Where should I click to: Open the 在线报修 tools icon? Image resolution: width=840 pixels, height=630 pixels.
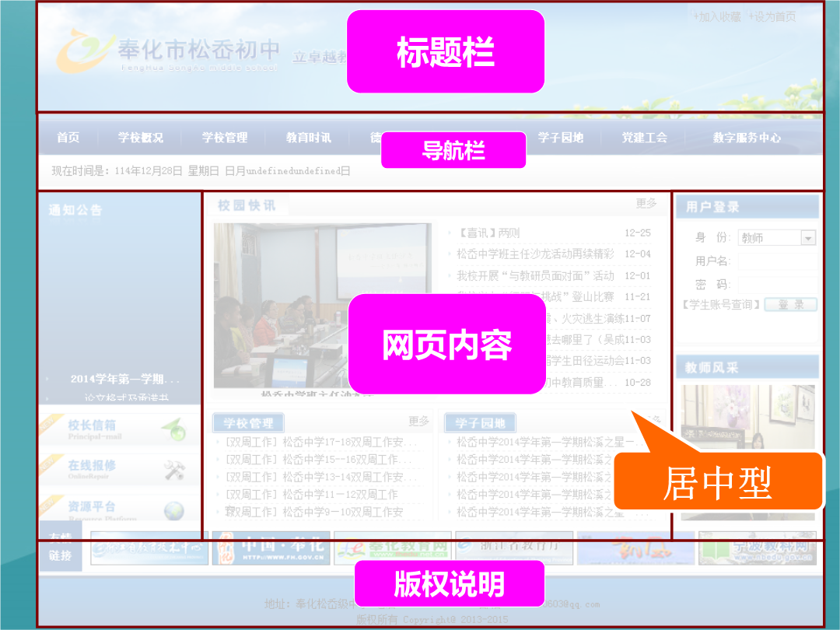174,470
